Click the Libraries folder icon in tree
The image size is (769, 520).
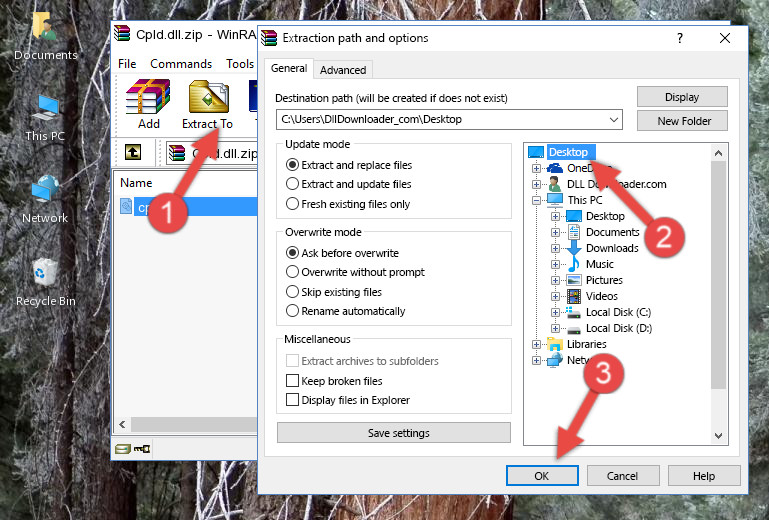click(555, 344)
